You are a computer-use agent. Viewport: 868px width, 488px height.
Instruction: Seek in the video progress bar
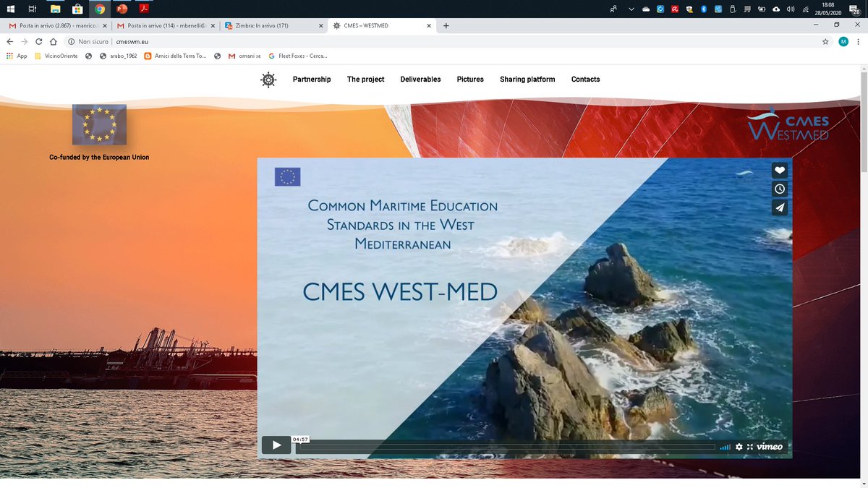[506, 447]
